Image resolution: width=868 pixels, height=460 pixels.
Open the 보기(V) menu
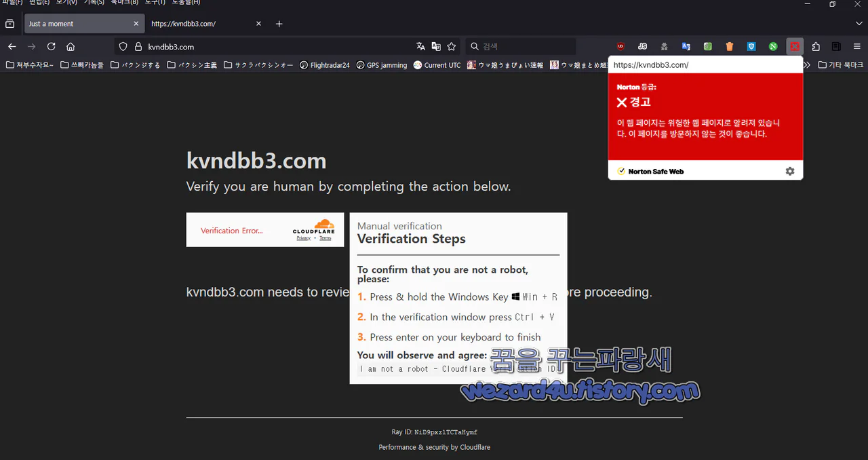tap(66, 3)
